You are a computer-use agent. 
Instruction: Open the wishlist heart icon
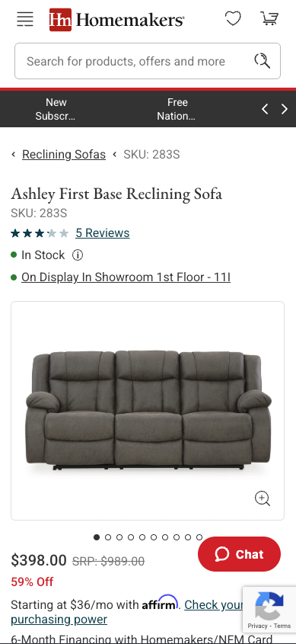(x=233, y=18)
